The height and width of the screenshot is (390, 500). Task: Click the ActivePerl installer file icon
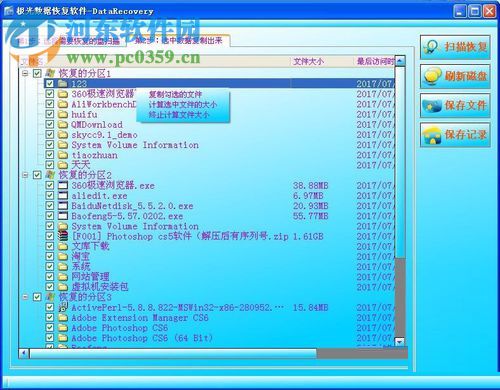(x=63, y=307)
